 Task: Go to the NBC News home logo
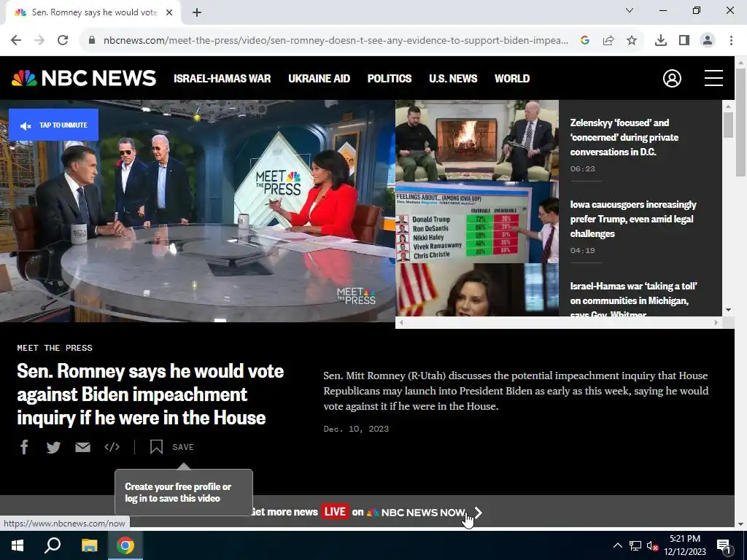click(84, 78)
